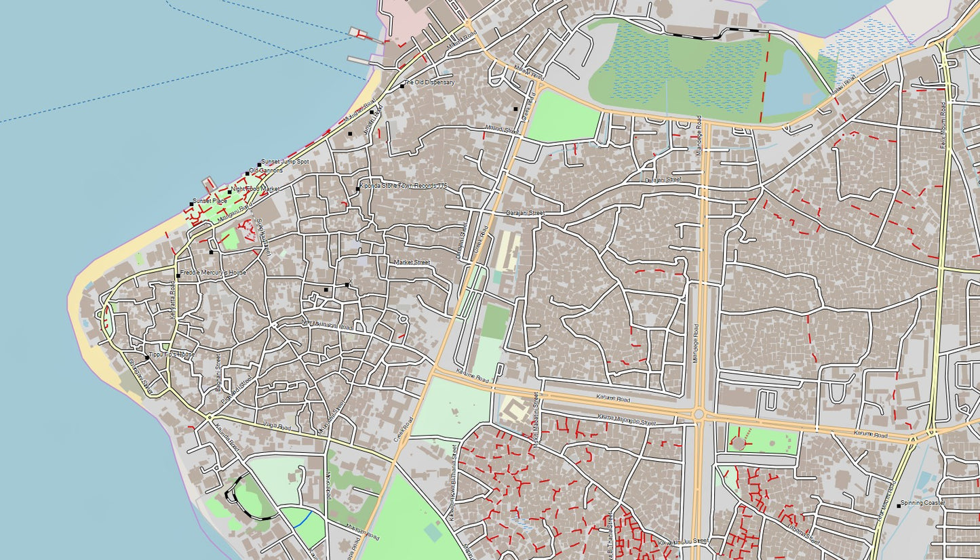Click the New Mkunazini Road label
980x560 pixels.
coord(327,325)
